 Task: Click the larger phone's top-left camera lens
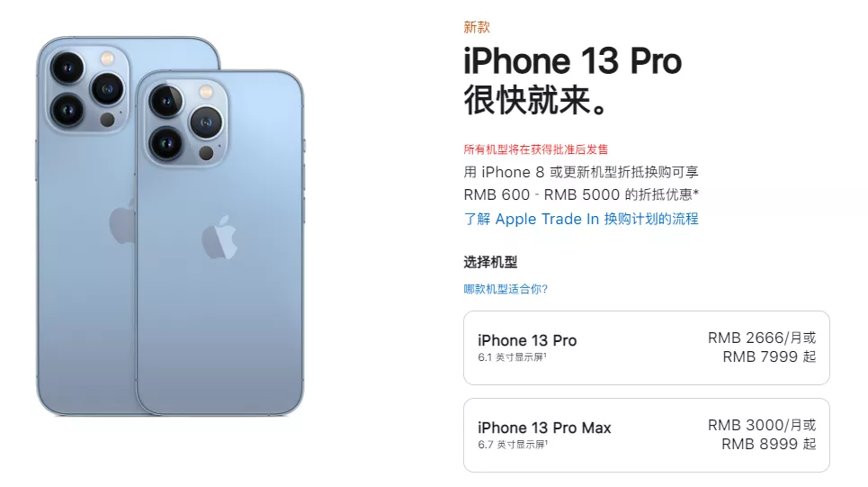coord(67,68)
